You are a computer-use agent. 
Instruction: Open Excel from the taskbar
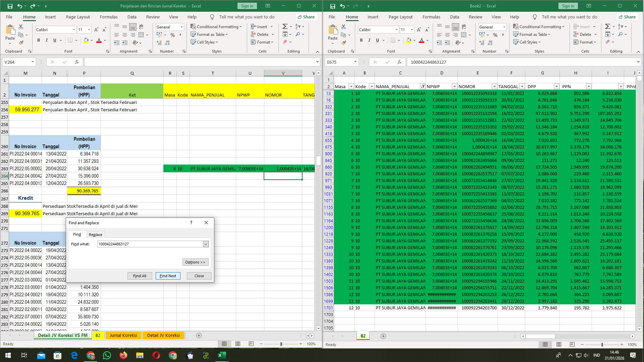[x=221, y=355]
